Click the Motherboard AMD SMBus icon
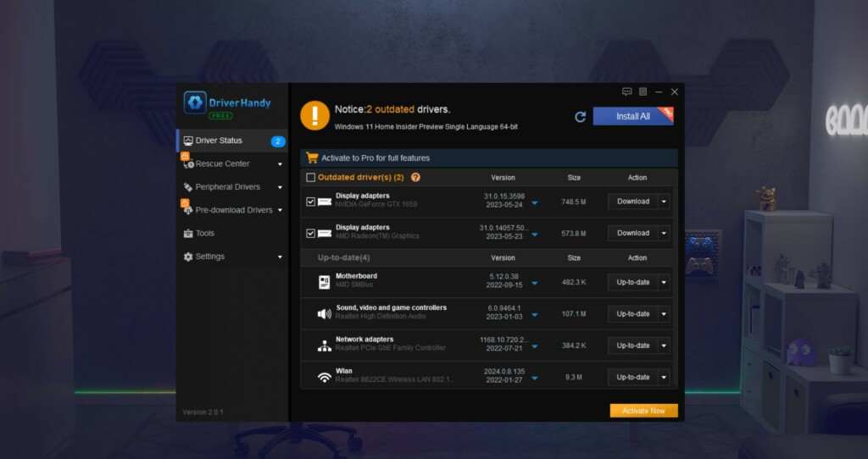868x459 pixels. click(x=325, y=282)
